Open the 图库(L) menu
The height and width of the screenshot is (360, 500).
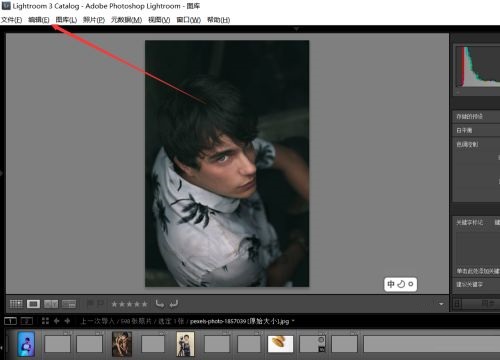[x=66, y=20]
